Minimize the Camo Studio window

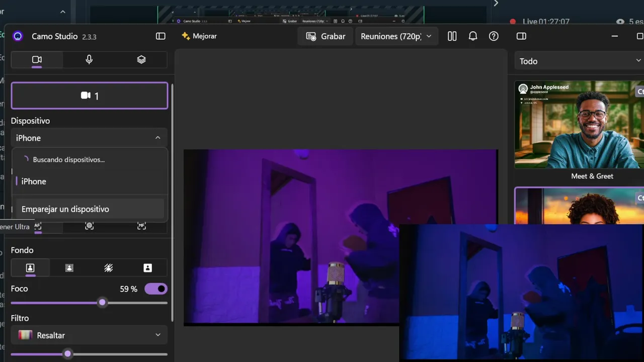[615, 36]
